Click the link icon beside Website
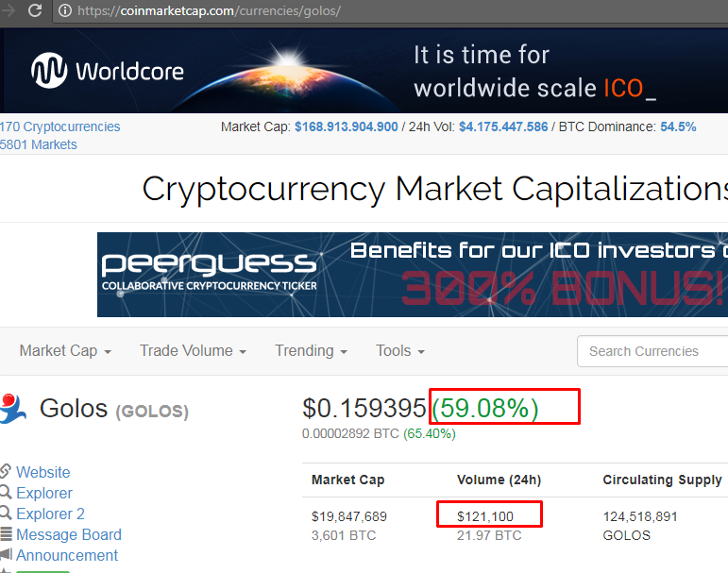The image size is (728, 573). point(5,471)
